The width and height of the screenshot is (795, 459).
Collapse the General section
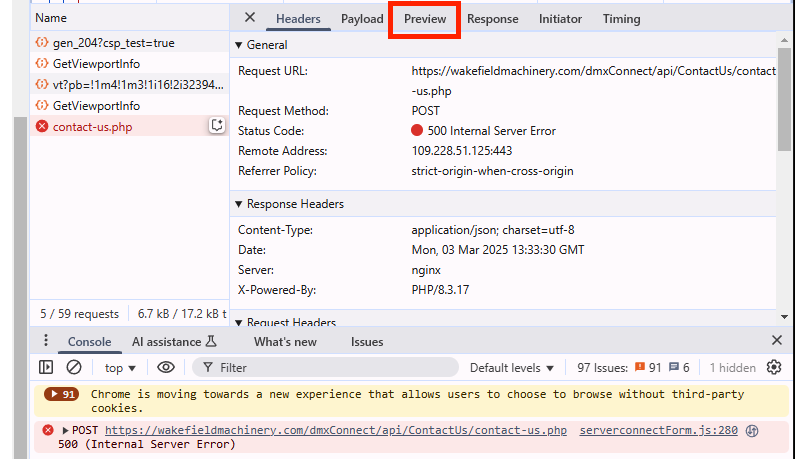[238, 45]
